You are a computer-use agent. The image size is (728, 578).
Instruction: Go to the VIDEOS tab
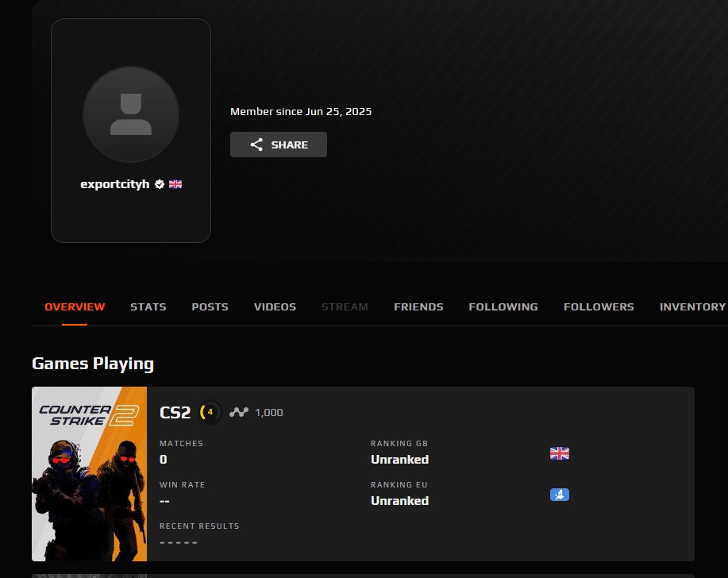point(275,306)
